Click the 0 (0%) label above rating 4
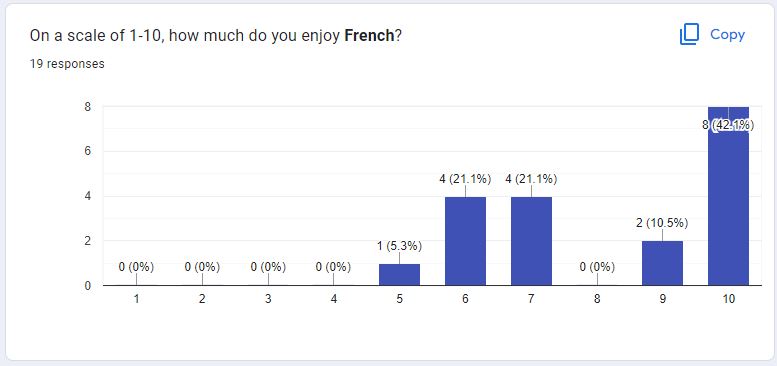Image resolution: width=777 pixels, height=366 pixels. 333,267
